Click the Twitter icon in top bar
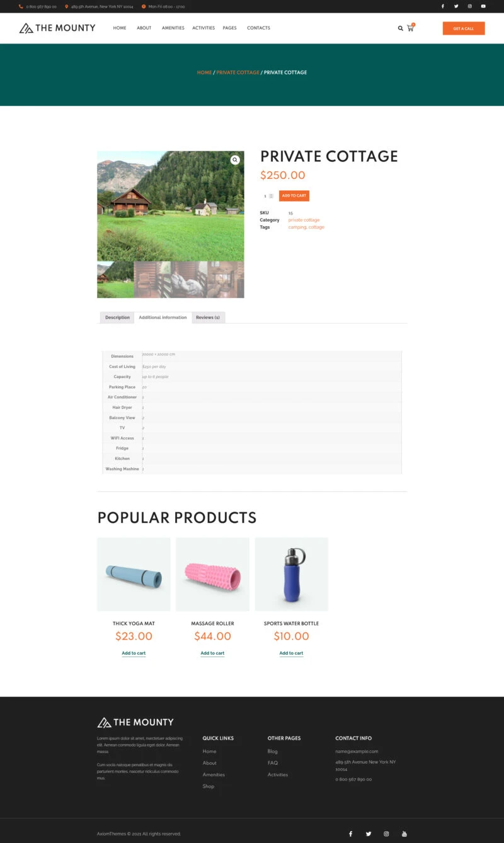This screenshot has height=843, width=504. tap(456, 6)
